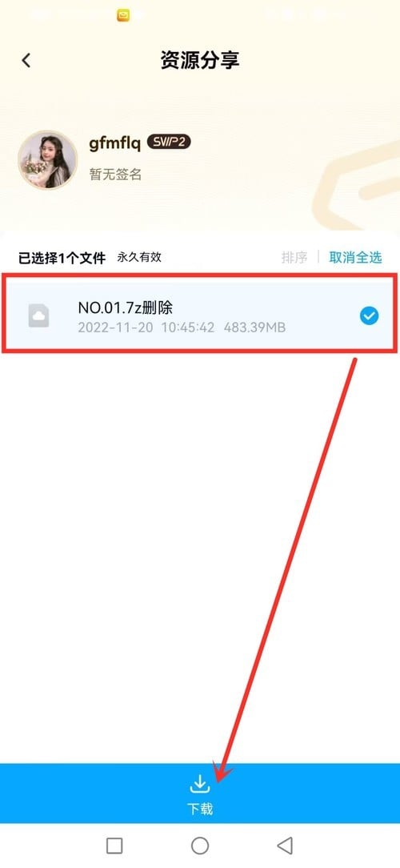Open recent apps with the square button

(114, 846)
